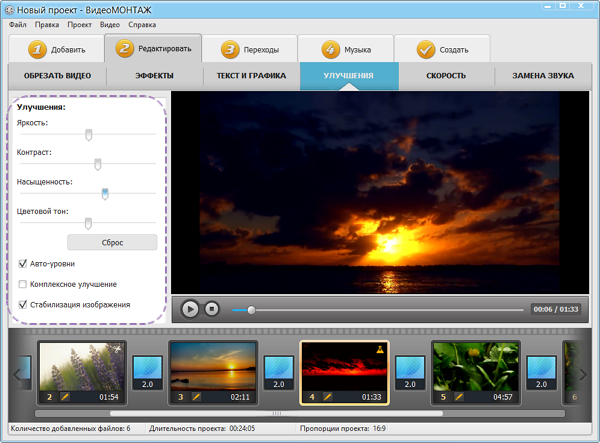Maximize the ВидеоМОНТАЖ window

pos(563,6)
